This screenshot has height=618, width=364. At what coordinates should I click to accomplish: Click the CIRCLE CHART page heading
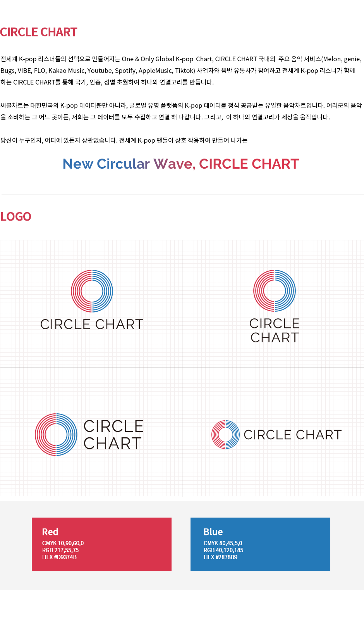pyautogui.click(x=39, y=32)
